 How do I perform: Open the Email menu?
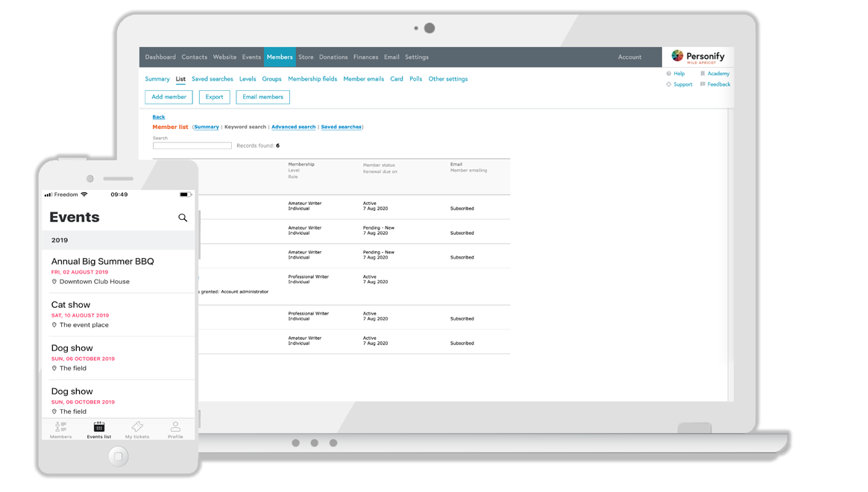[392, 57]
